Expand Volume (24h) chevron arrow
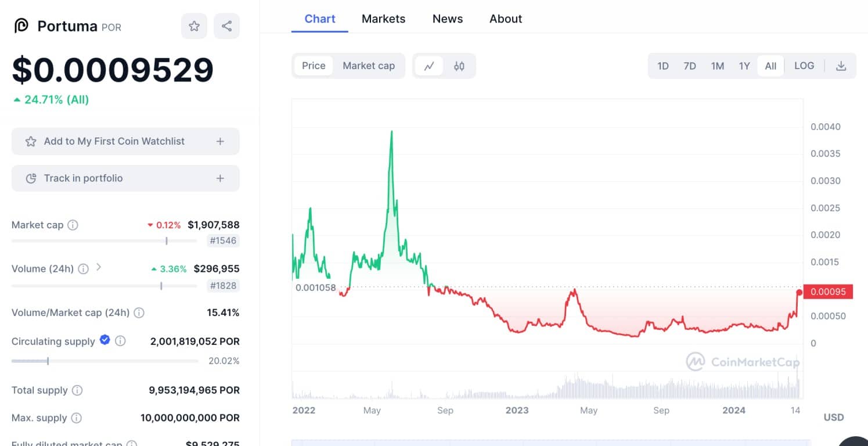Image resolution: width=868 pixels, height=446 pixels. click(x=99, y=267)
